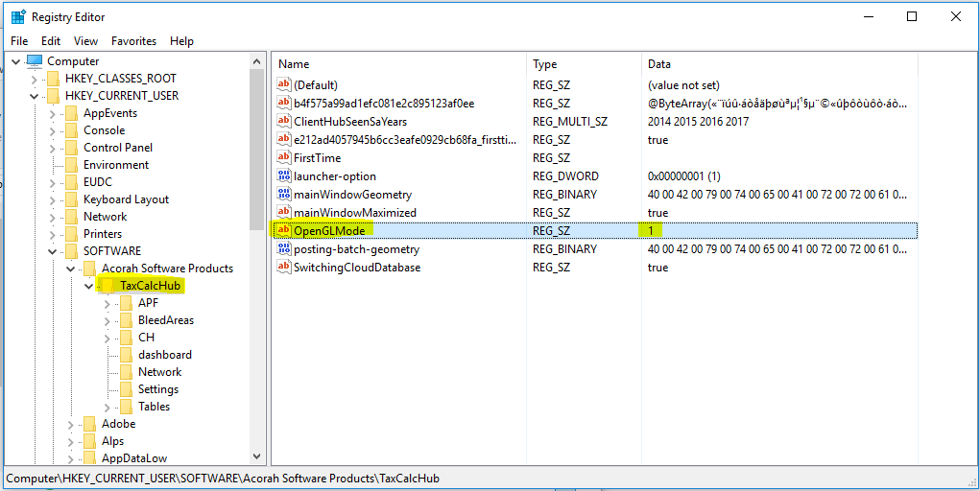Collapse the SOFTWARE key branch
Image resolution: width=980 pixels, height=491 pixels.
(53, 251)
